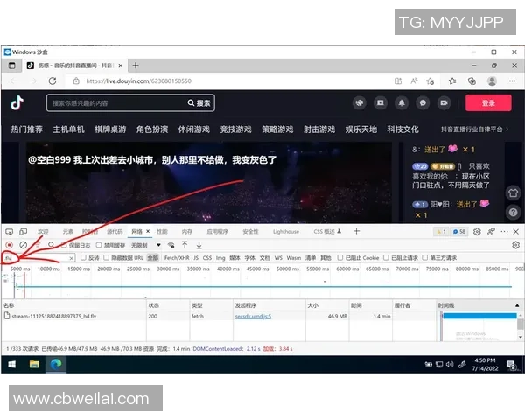The height and width of the screenshot is (420, 525).
Task: Click the red login button
Action: point(488,103)
